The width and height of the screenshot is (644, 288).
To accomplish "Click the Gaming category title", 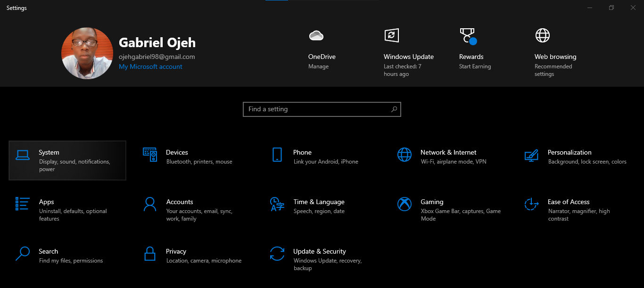I will tap(432, 202).
